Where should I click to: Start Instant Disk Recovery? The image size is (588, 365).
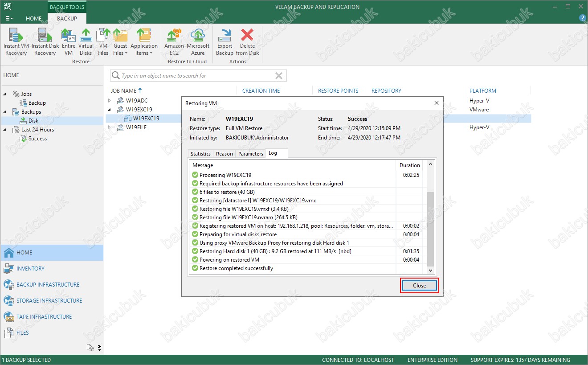click(x=45, y=42)
